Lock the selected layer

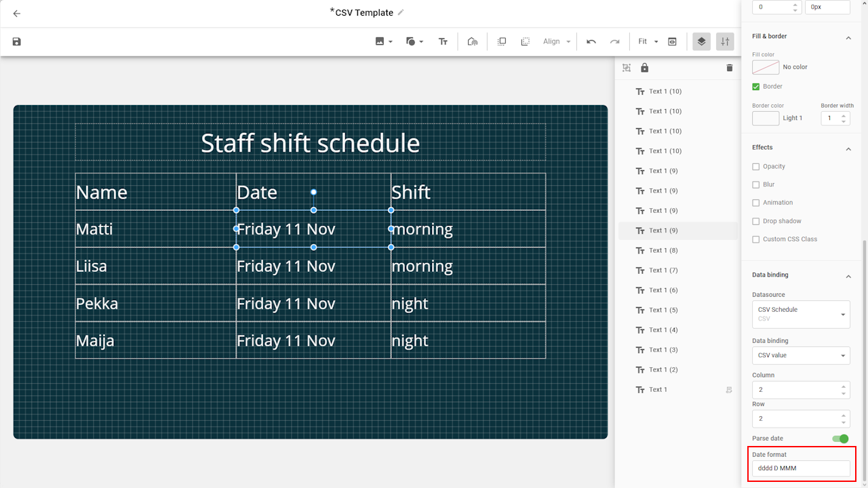[x=644, y=68]
